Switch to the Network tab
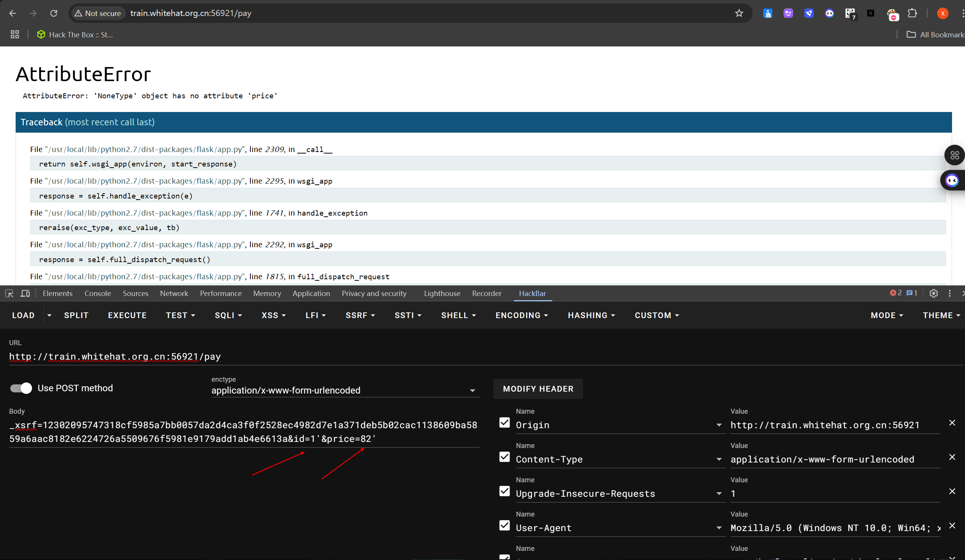This screenshot has width=965, height=560. click(x=174, y=293)
